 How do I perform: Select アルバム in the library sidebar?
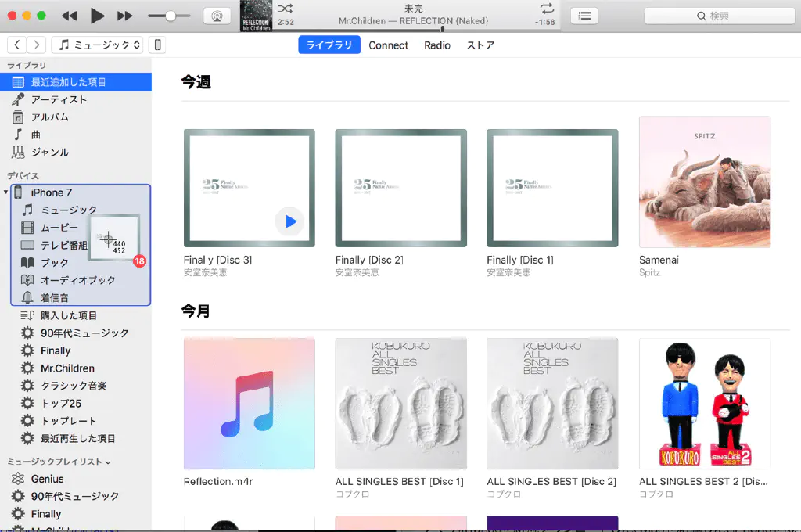[76, 117]
